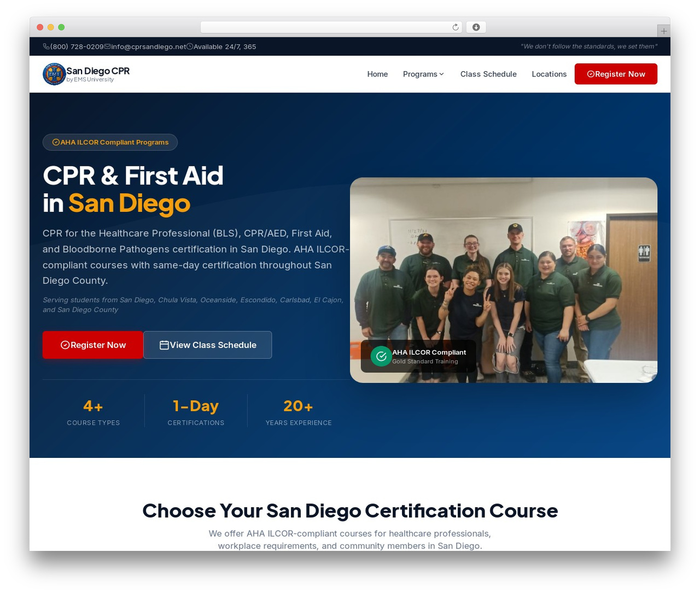Click the 'we set them' tagline quote
This screenshot has width=700, height=593.
(589, 46)
